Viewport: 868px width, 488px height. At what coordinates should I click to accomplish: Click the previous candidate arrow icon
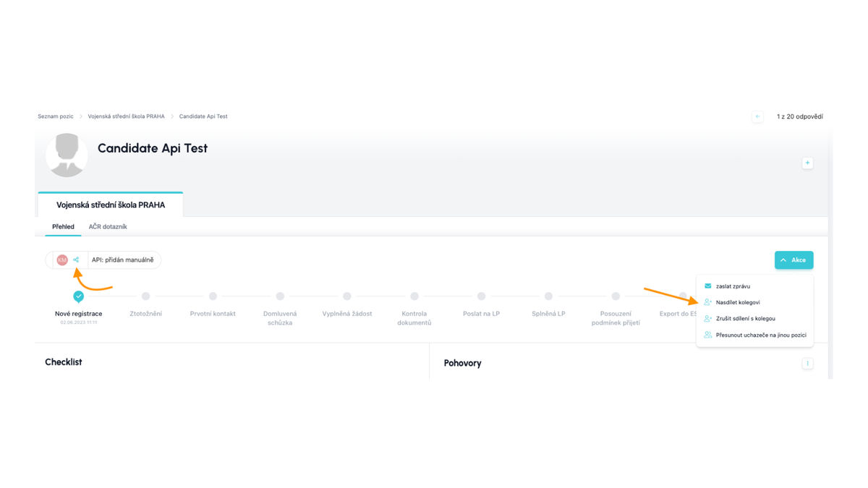coord(757,116)
